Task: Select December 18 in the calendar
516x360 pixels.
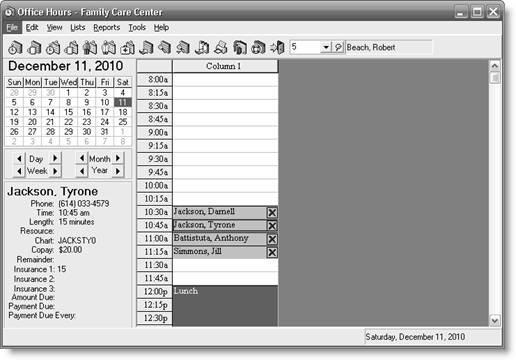Action: pyautogui.click(x=123, y=112)
